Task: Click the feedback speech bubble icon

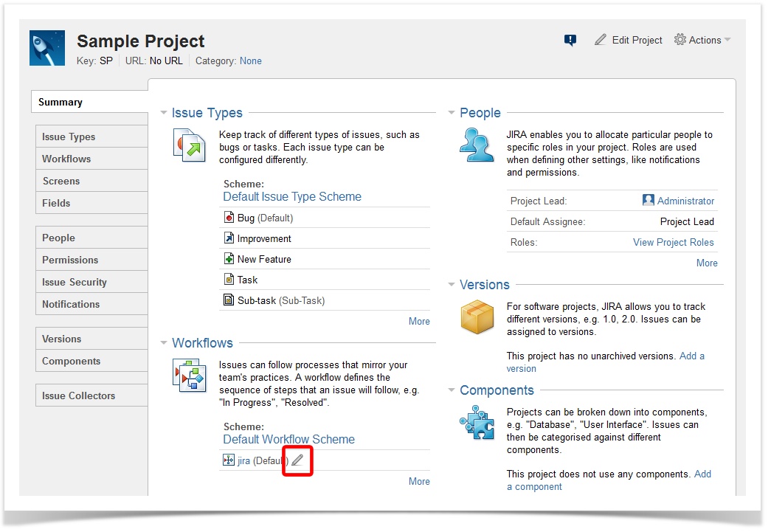Action: pyautogui.click(x=570, y=41)
